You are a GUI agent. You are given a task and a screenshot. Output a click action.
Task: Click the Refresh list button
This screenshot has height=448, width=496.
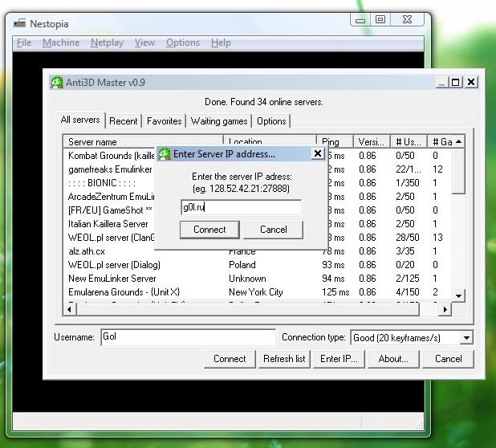[x=284, y=359]
